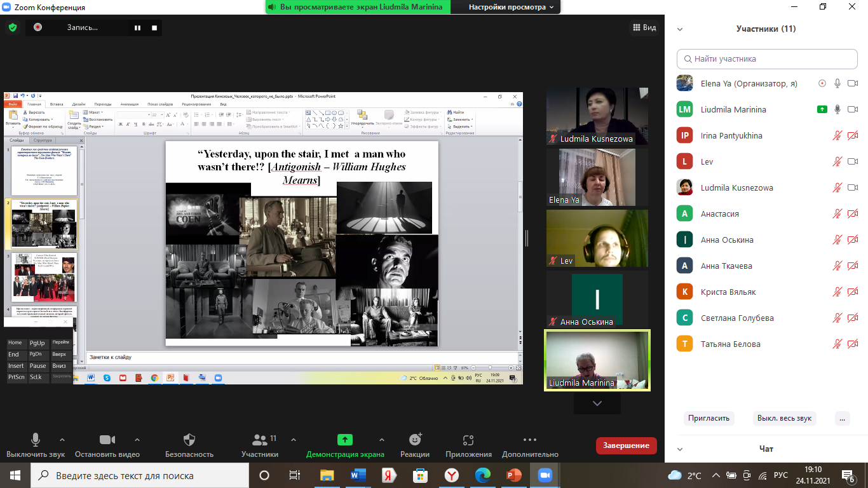Click the Пригласить button
Viewport: 868px width, 488px height.
(709, 418)
